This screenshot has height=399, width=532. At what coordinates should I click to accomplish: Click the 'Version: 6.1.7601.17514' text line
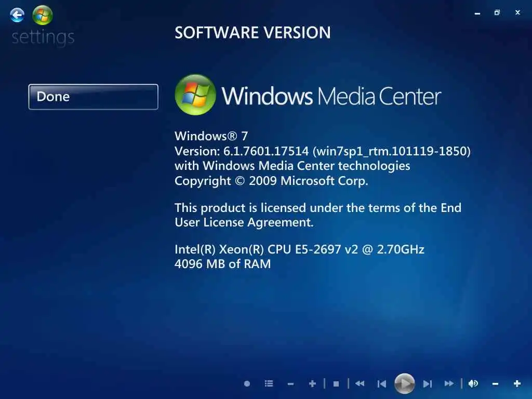click(x=323, y=151)
